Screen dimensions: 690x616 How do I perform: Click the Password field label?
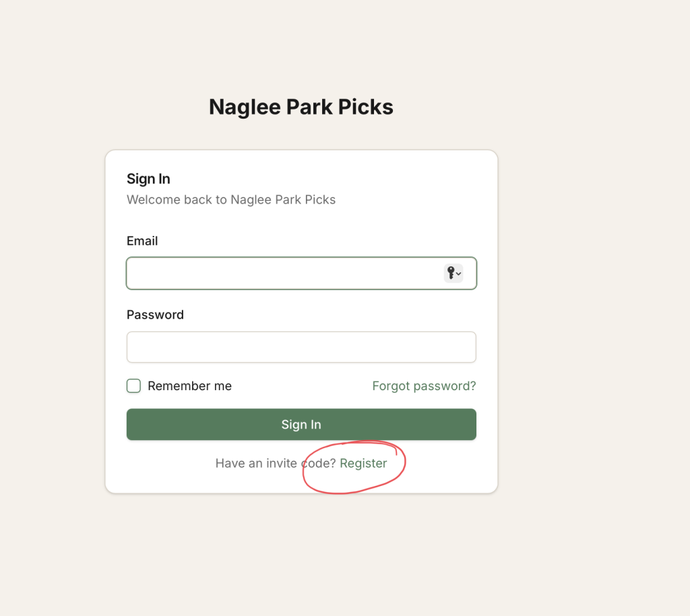click(x=155, y=315)
